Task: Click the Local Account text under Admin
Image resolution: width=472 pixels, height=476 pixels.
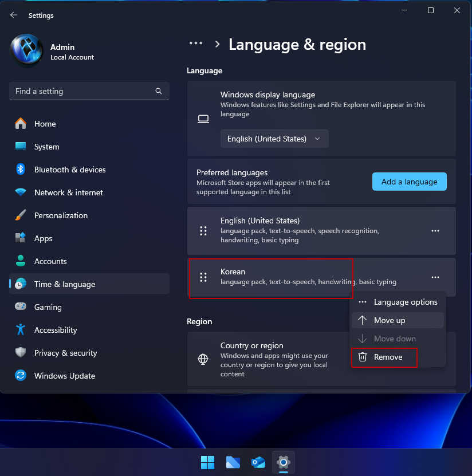Action: pos(72,57)
